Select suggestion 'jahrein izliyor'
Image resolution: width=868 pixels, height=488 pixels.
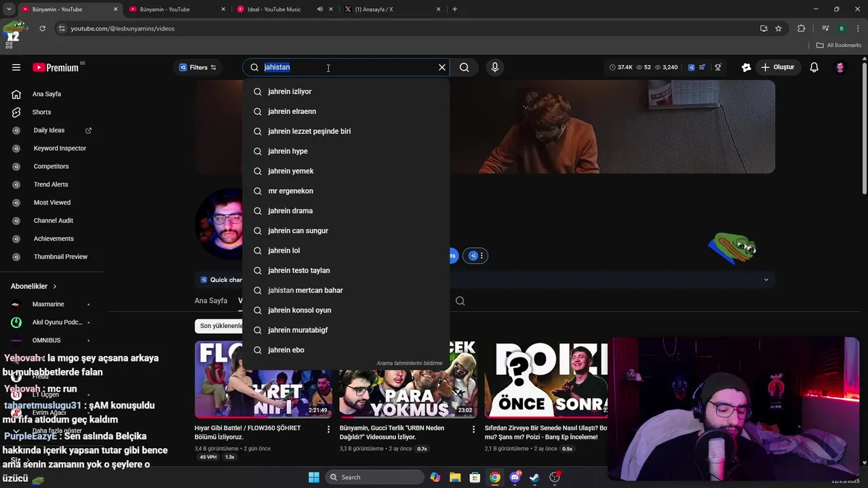[346, 91]
